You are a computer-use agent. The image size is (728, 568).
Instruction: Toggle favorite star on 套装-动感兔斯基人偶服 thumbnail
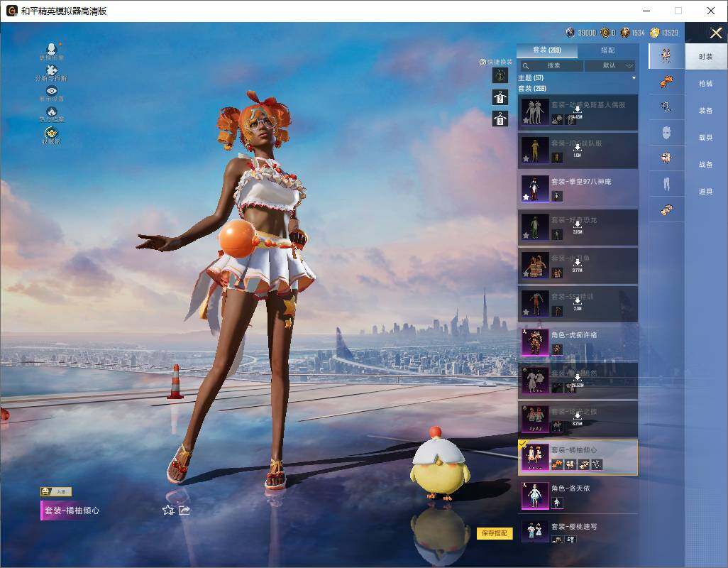(x=526, y=120)
